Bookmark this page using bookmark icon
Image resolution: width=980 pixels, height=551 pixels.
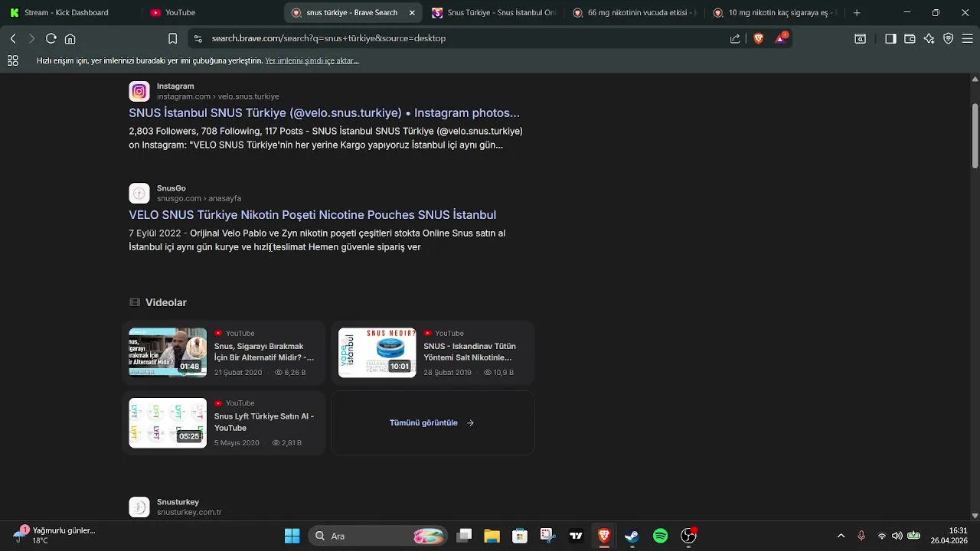(173, 38)
